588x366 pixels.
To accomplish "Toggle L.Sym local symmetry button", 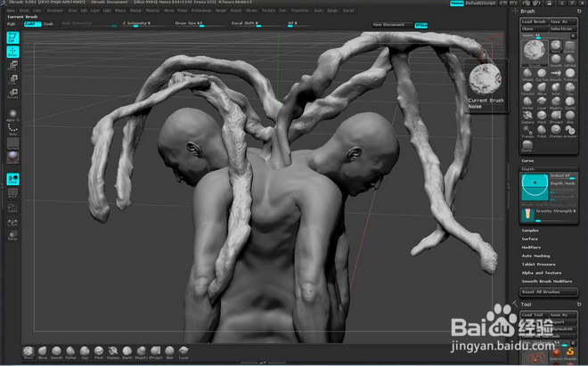I will coord(12,222).
